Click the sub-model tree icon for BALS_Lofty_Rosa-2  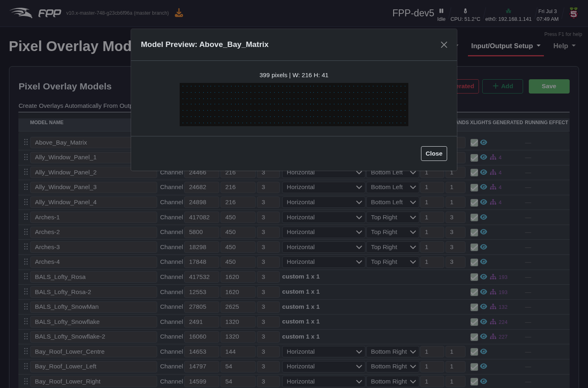point(493,292)
